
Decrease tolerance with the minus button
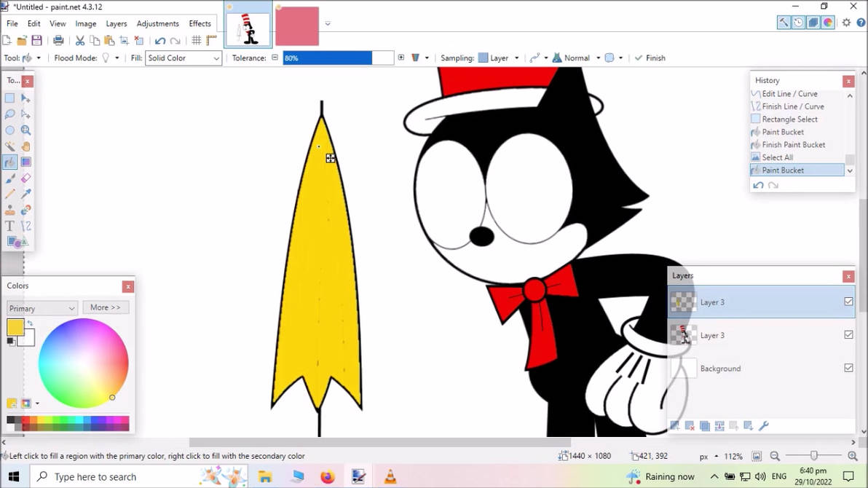pos(275,58)
